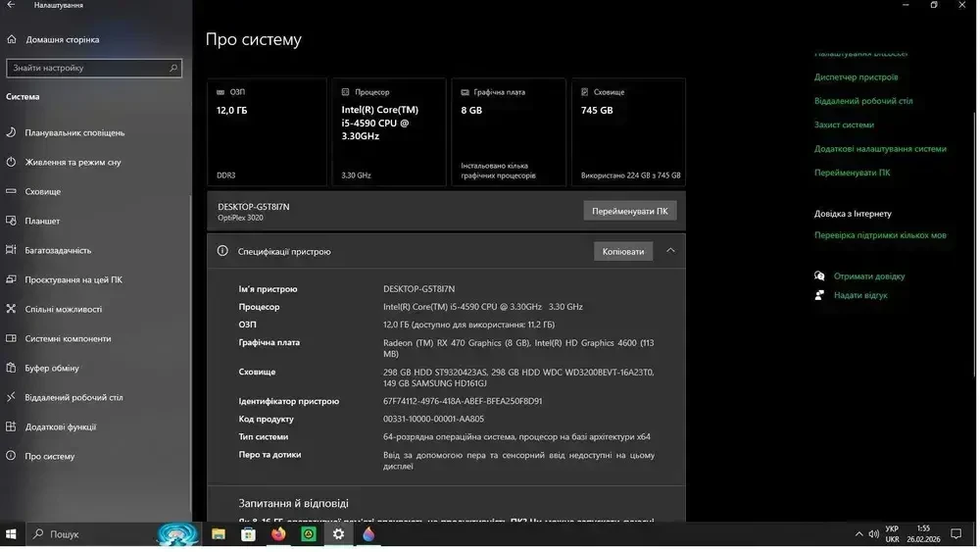Viewport: 980px width, 552px height.
Task: Click the Windows Start button
Action: point(12,534)
